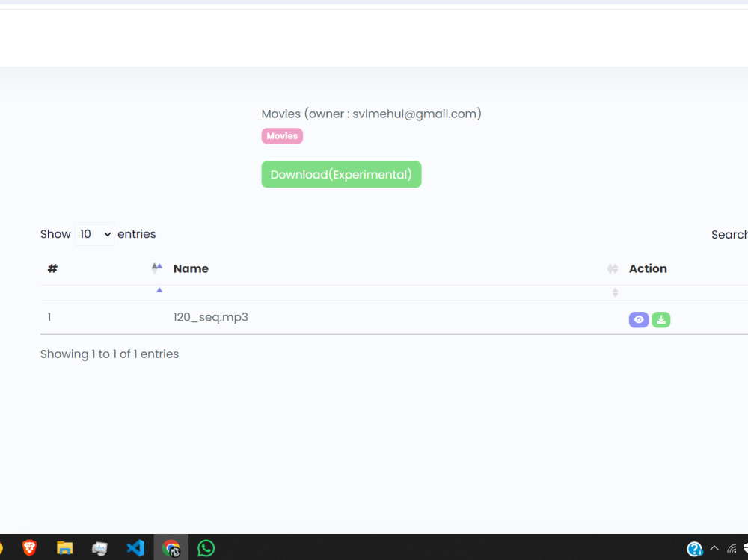Switch to Chrome in the taskbar
Screen dimensions: 748x560
click(x=171, y=547)
